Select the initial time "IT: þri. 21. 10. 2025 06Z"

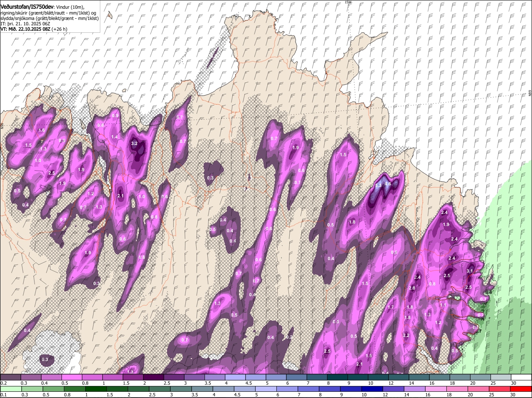(25, 24)
